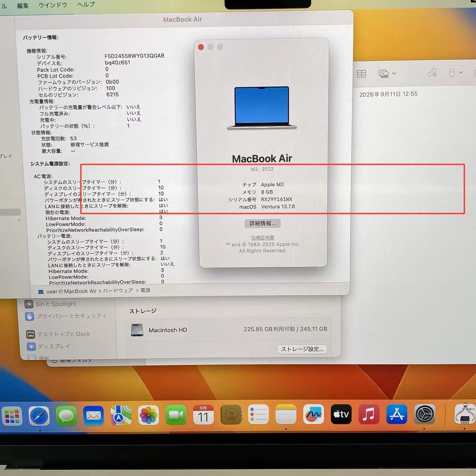Viewport: 476px width, 476px height.
Task: Click the バッテリー情報 heading
Action: click(x=41, y=38)
